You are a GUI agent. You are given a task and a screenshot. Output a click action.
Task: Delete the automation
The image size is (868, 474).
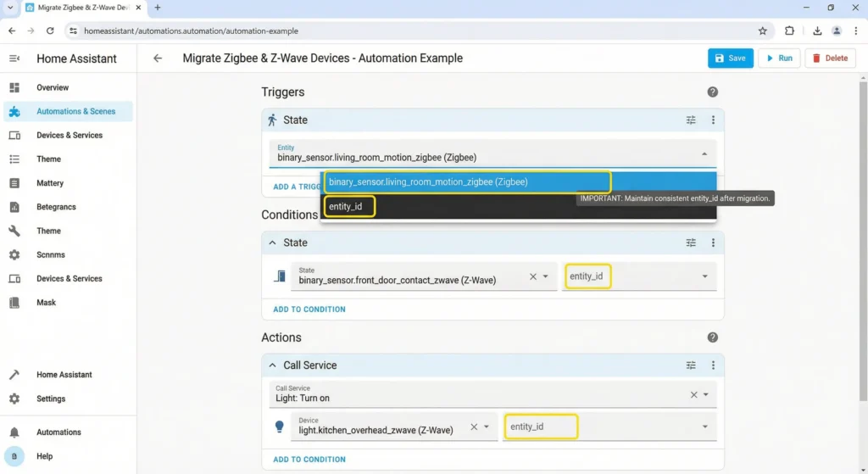[x=830, y=59]
